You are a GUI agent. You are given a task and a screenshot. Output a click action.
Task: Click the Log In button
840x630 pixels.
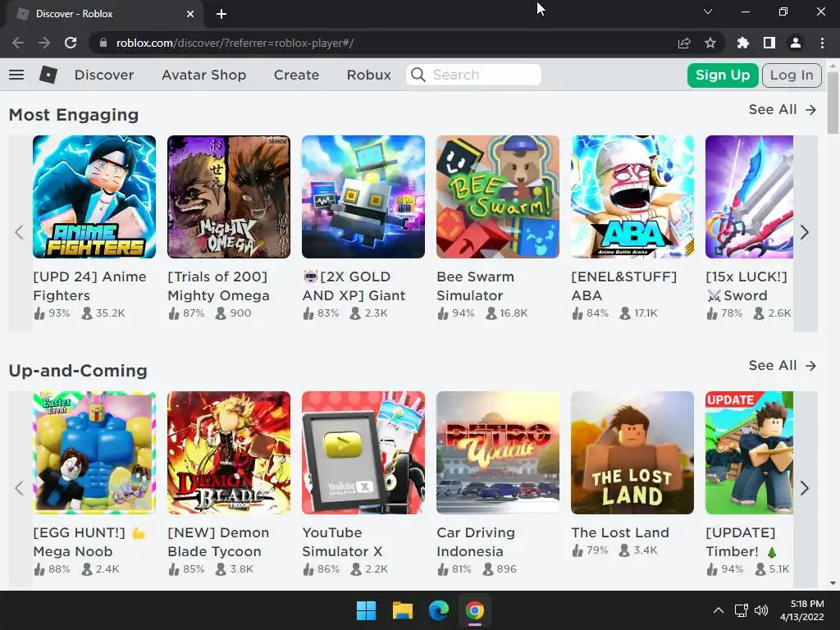(792, 75)
